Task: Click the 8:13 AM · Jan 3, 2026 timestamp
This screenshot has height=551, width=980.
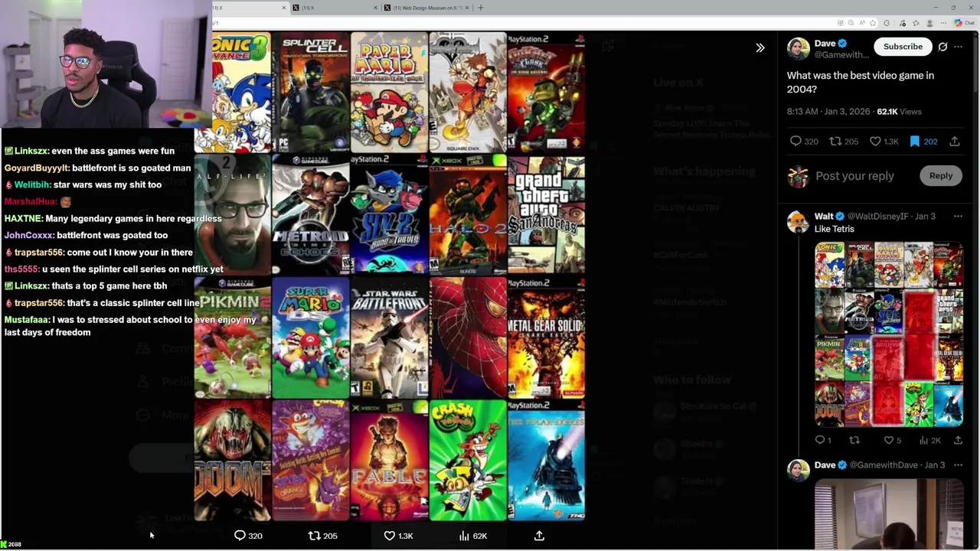Action: tap(828, 112)
